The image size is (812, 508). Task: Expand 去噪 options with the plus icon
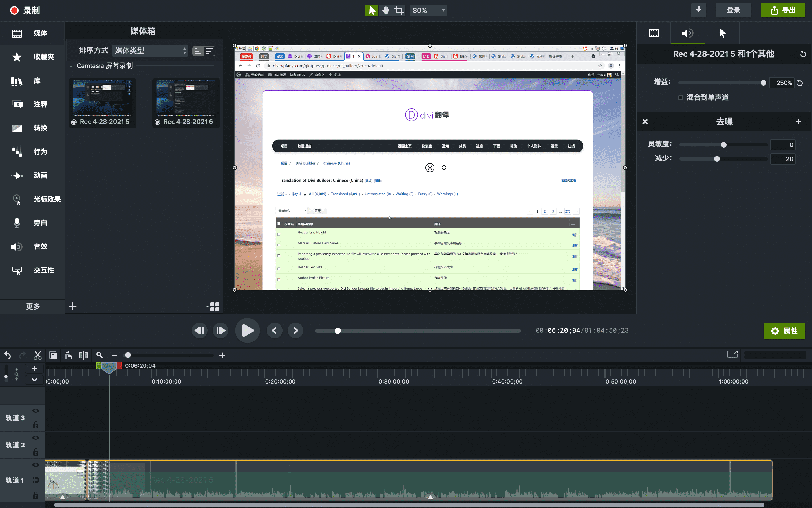798,122
